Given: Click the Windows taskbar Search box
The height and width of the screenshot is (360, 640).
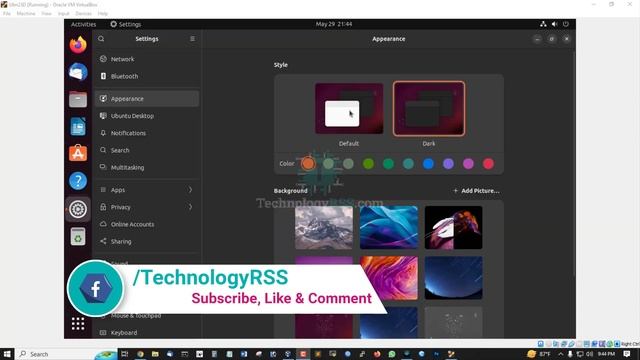Looking at the screenshot, I should tap(66, 354).
